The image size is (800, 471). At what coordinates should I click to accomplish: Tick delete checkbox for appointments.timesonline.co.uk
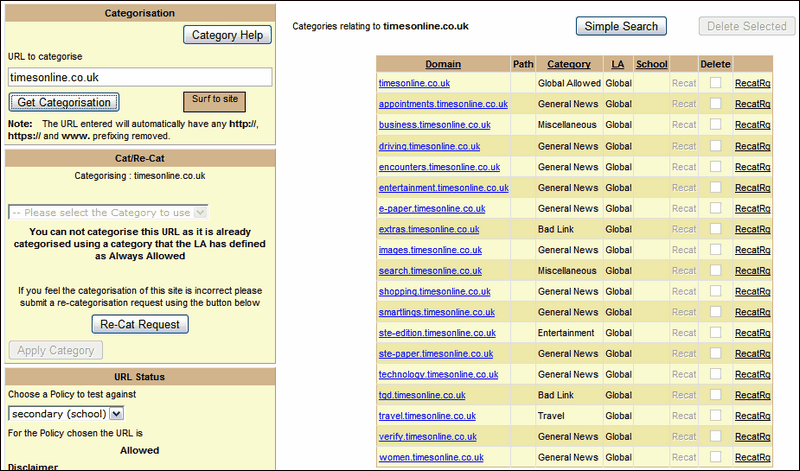[715, 104]
